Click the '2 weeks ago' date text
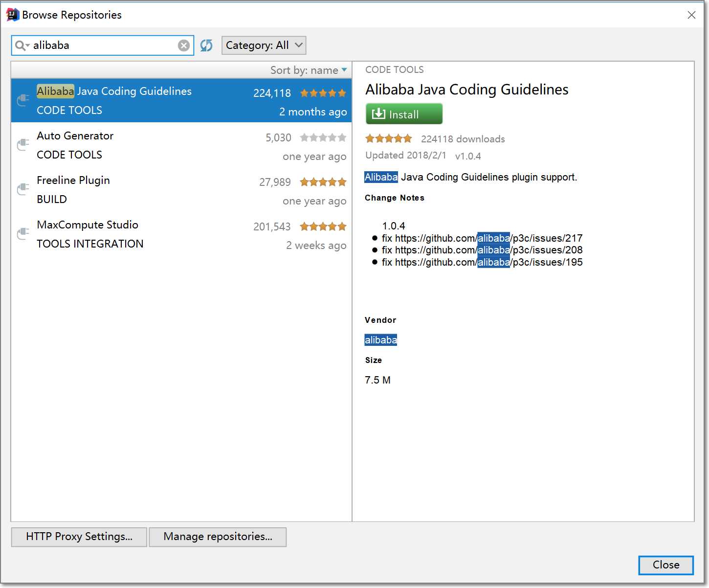709x588 pixels. (x=316, y=246)
